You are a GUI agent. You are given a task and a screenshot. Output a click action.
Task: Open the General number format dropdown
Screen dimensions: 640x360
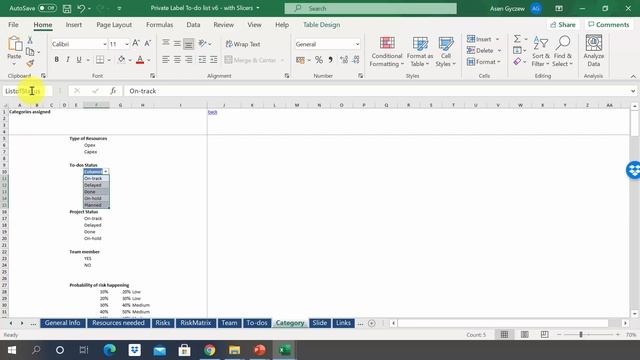click(358, 44)
